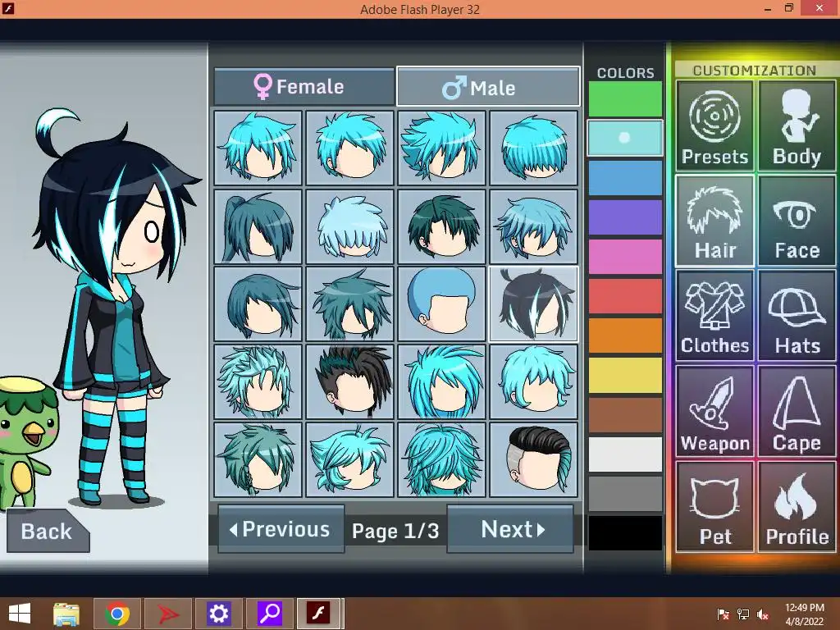This screenshot has height=630, width=840.
Task: Open the Hats customization panel
Action: [x=797, y=316]
